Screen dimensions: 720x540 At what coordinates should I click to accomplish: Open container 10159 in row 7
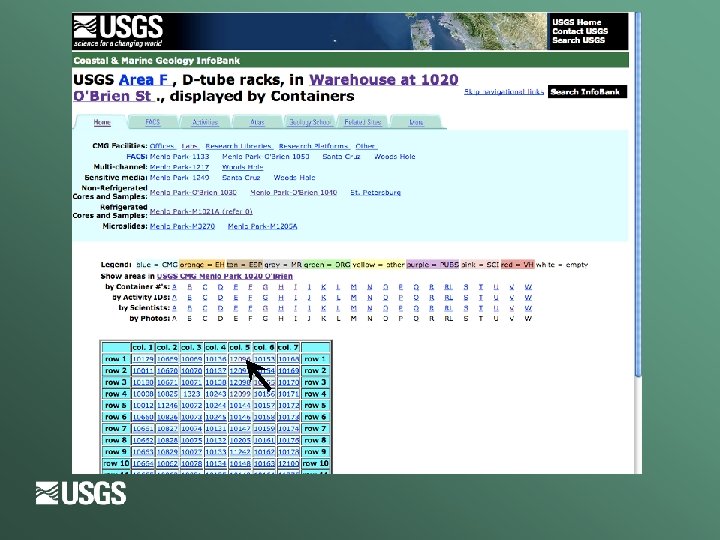[x=264, y=428]
